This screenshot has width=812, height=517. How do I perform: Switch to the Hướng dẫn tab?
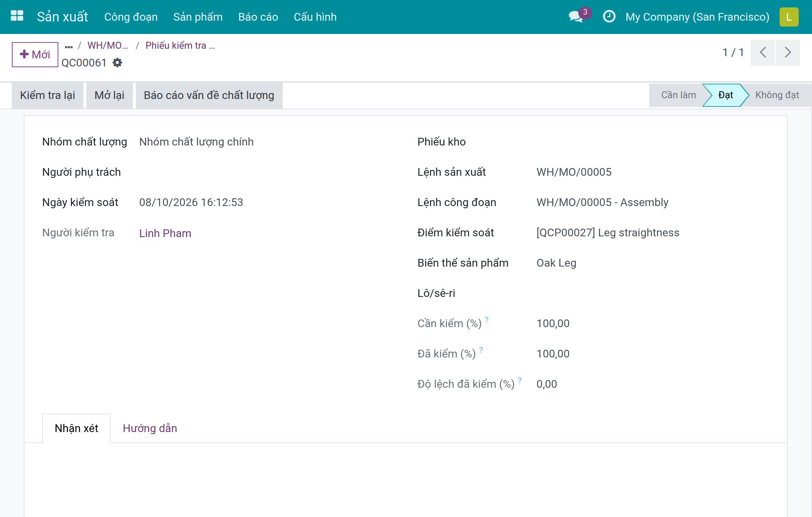click(150, 428)
